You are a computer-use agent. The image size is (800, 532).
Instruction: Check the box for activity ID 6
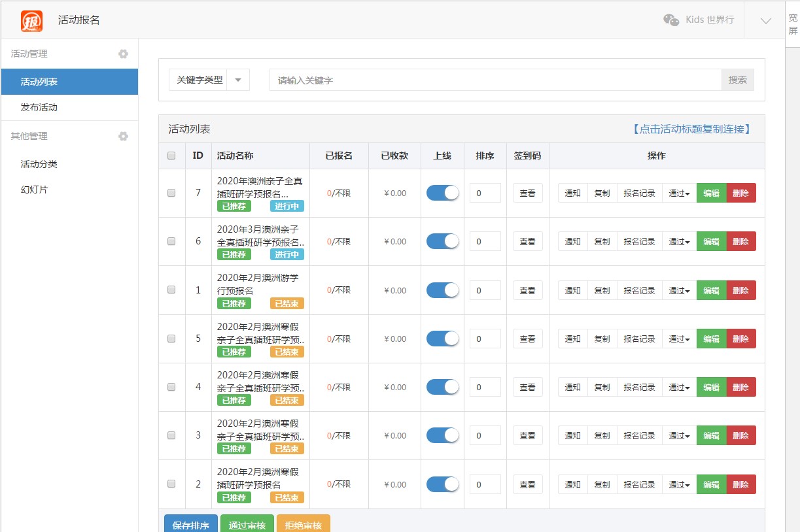tap(171, 241)
